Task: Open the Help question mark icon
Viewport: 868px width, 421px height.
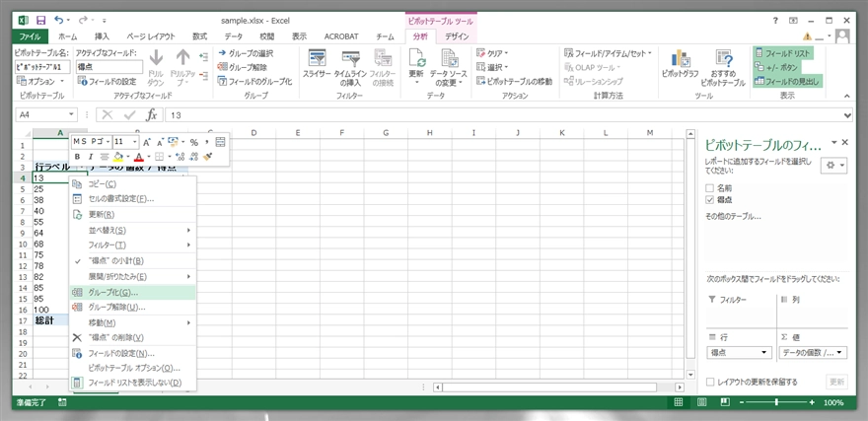Action: pos(775,20)
